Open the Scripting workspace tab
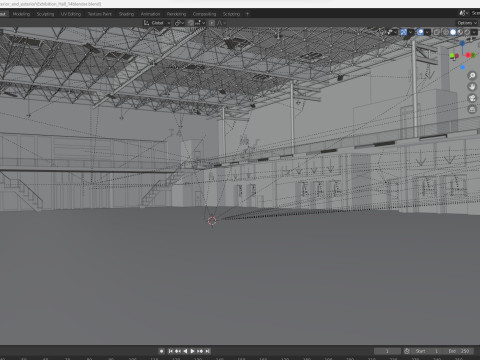The height and width of the screenshot is (360, 480). (231, 14)
